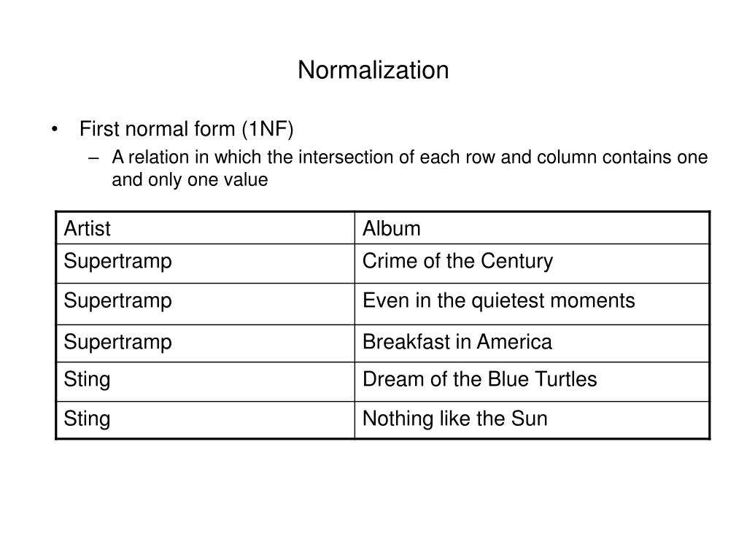747x560 pixels.
Task: Click the bullet point before First normal form
Action: pyautogui.click(x=55, y=130)
